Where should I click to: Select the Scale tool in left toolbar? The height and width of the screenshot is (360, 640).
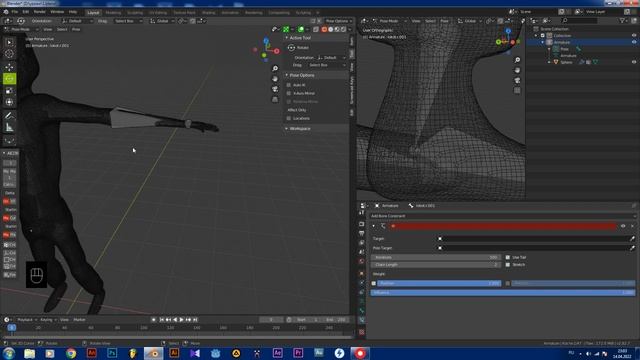[x=9, y=91]
